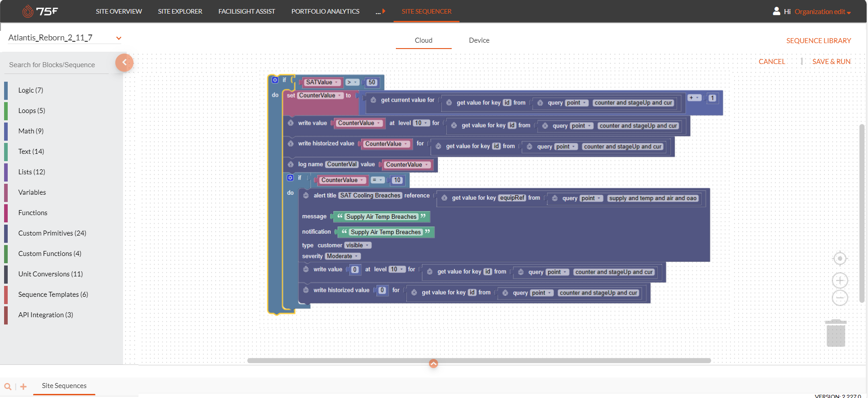Open Custom Functions (4) category
The width and height of the screenshot is (868, 398).
click(50, 254)
